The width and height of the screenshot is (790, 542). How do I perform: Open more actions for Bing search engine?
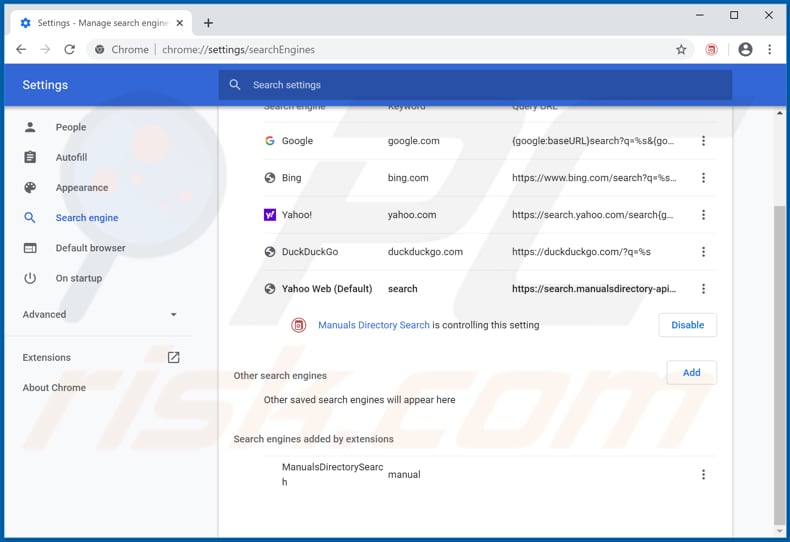point(703,178)
